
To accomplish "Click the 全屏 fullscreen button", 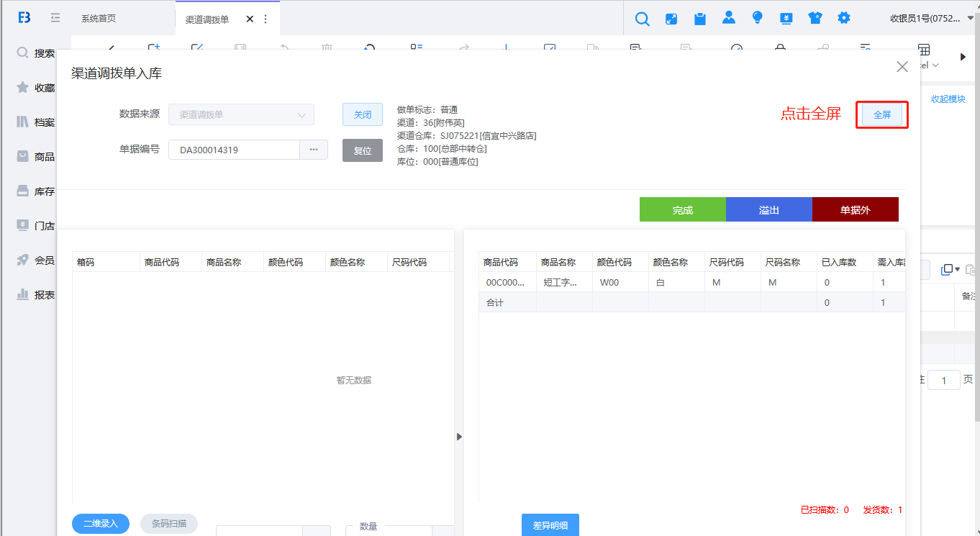I will 882,115.
